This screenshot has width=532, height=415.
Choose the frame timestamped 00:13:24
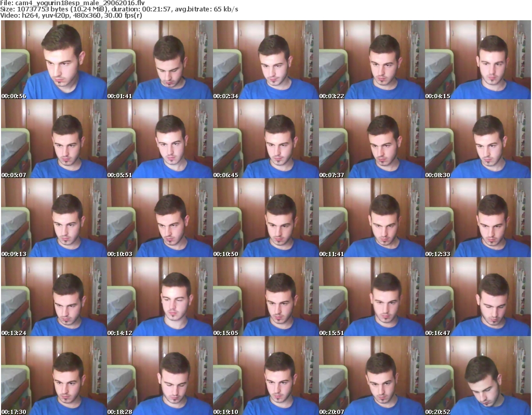[54, 297]
